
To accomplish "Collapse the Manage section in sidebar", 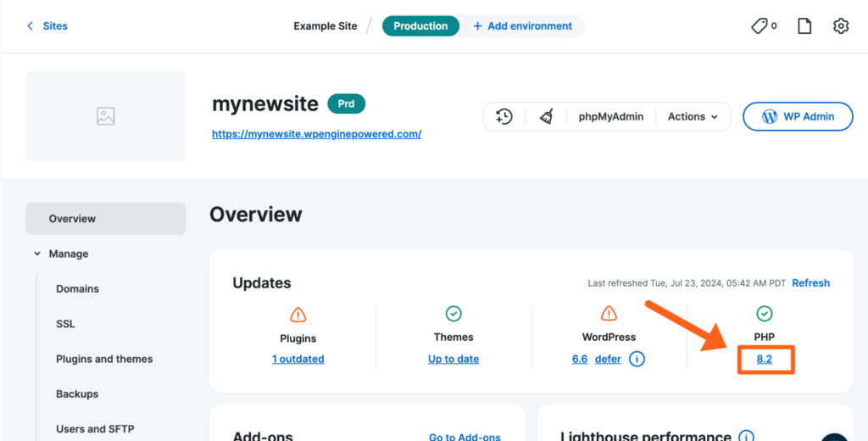I will pos(37,254).
